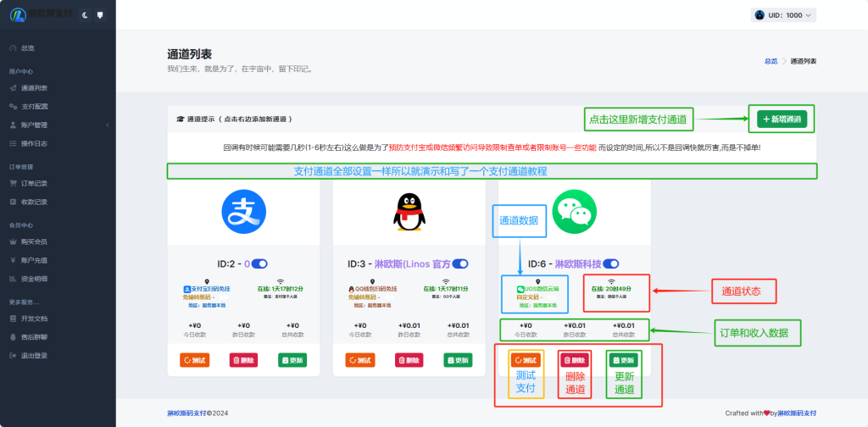The width and height of the screenshot is (868, 427).
Task: Click 在线: 1天17时12分 on the ID:2 card
Action: tap(280, 289)
